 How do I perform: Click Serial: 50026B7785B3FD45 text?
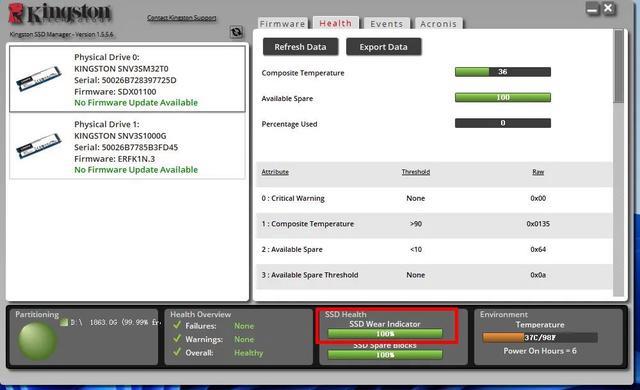(x=126, y=147)
